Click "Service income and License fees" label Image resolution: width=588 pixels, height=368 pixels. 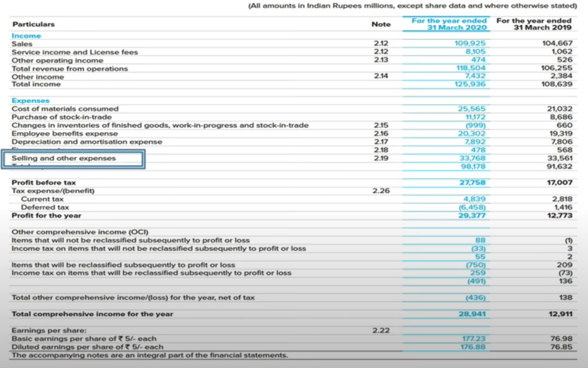coord(75,52)
